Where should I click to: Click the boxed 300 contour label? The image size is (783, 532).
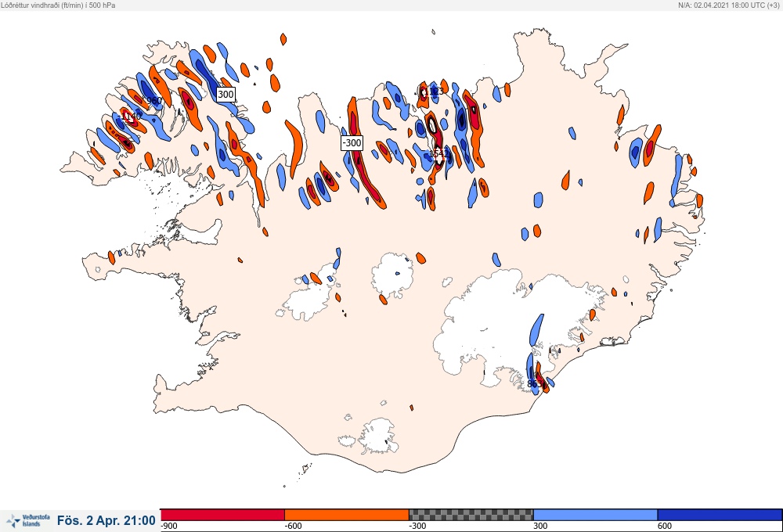pyautogui.click(x=226, y=94)
